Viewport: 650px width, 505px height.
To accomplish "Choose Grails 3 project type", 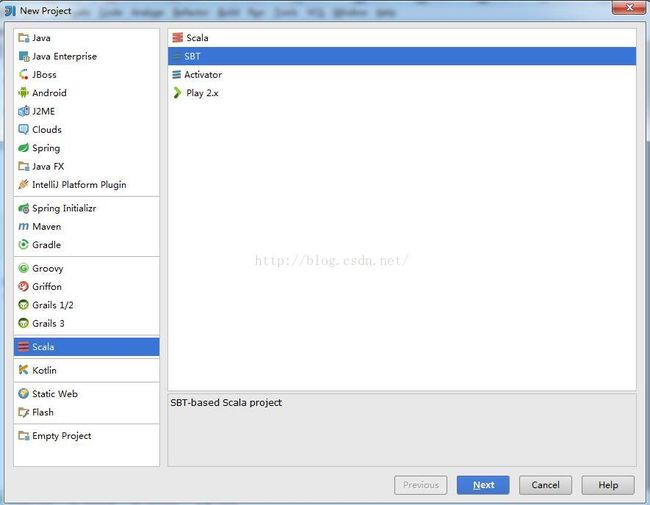I will (86, 323).
